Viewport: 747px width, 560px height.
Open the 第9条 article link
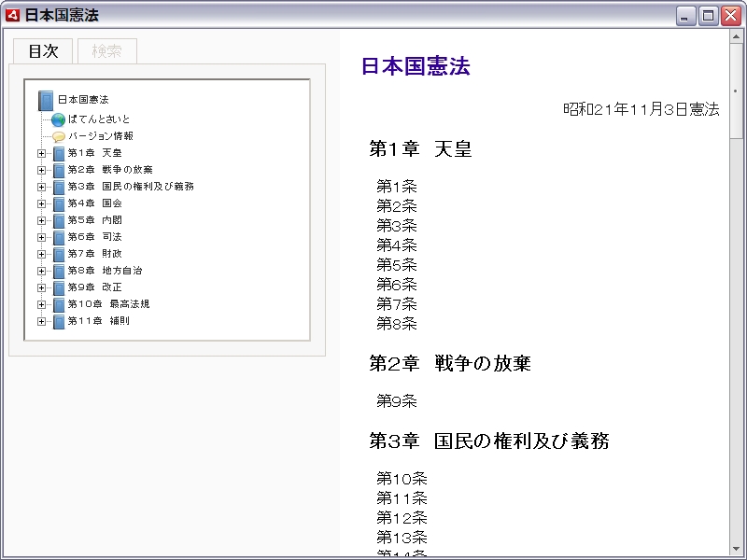pyautogui.click(x=396, y=401)
